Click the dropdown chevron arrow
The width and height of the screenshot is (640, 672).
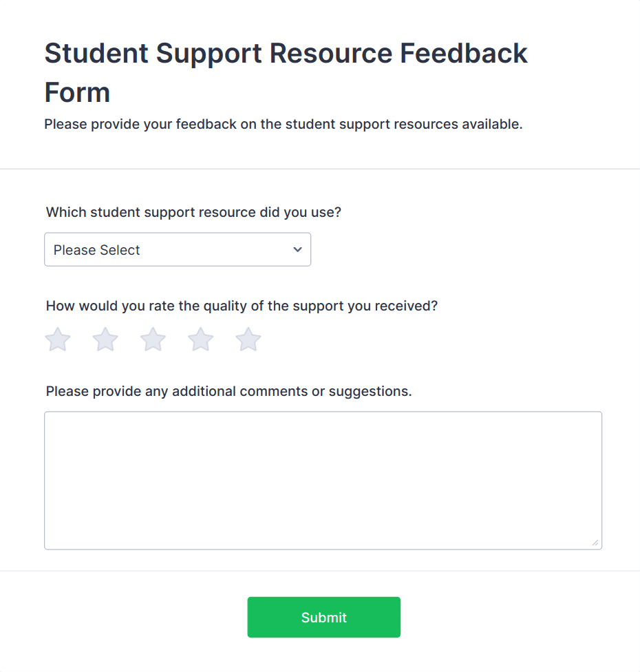pyautogui.click(x=297, y=249)
